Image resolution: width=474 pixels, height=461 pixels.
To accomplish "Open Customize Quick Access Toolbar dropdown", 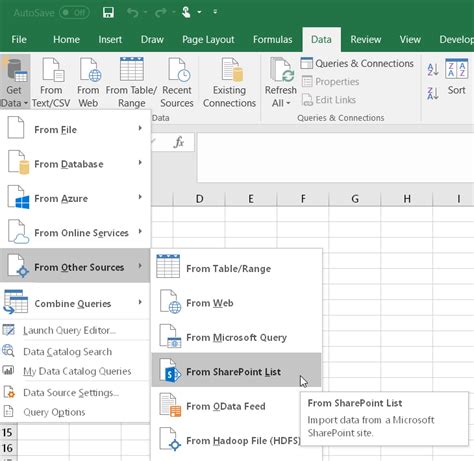I will [x=215, y=12].
